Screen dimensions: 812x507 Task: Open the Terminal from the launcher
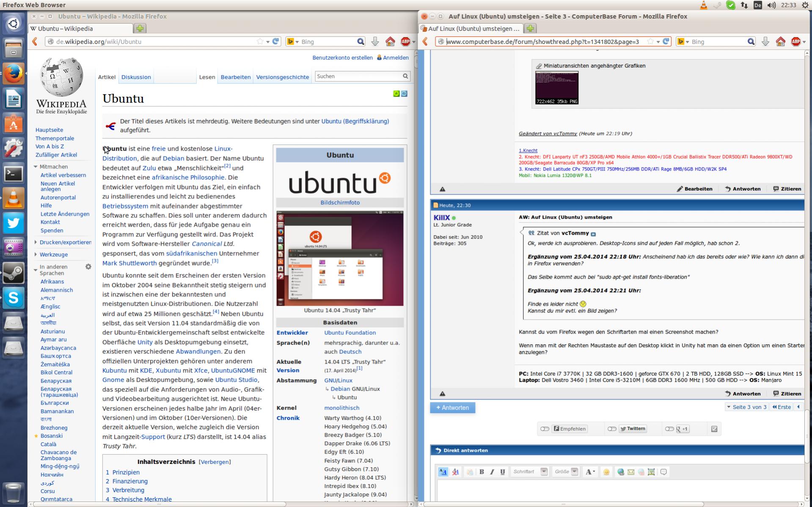14,173
